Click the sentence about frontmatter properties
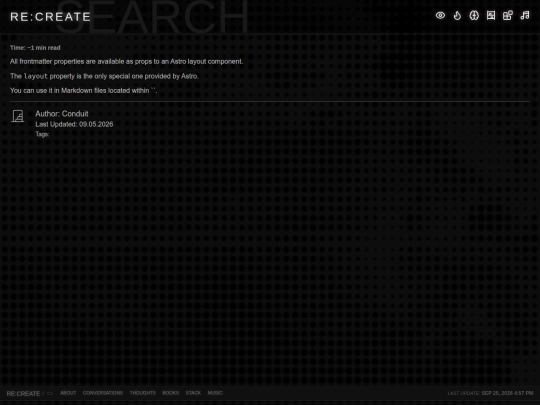 (126, 62)
